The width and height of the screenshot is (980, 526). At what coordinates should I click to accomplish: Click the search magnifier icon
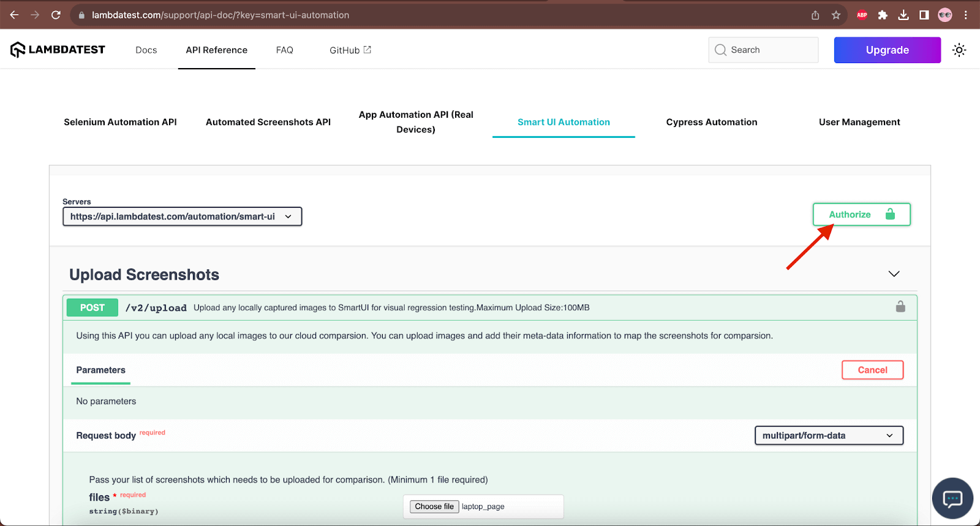coord(720,50)
